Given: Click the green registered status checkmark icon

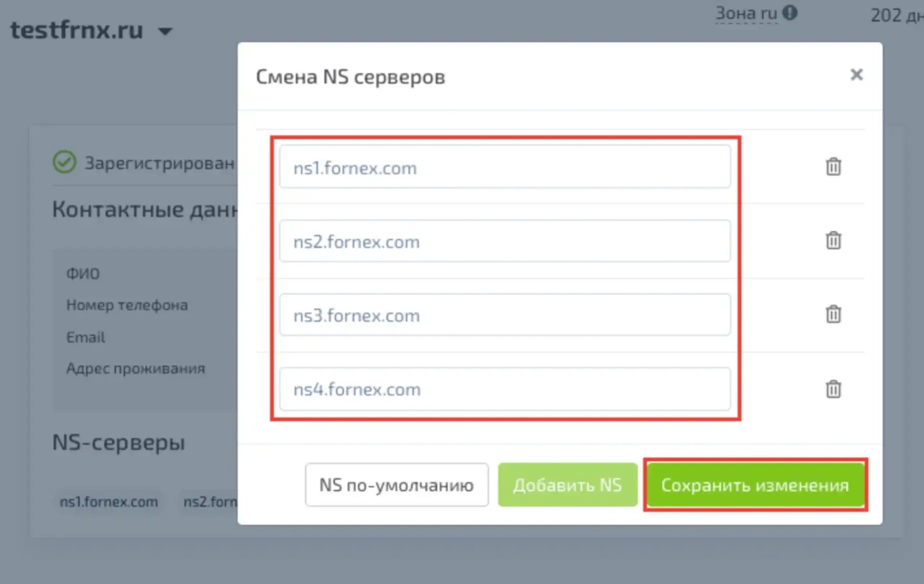Looking at the screenshot, I should click(64, 162).
